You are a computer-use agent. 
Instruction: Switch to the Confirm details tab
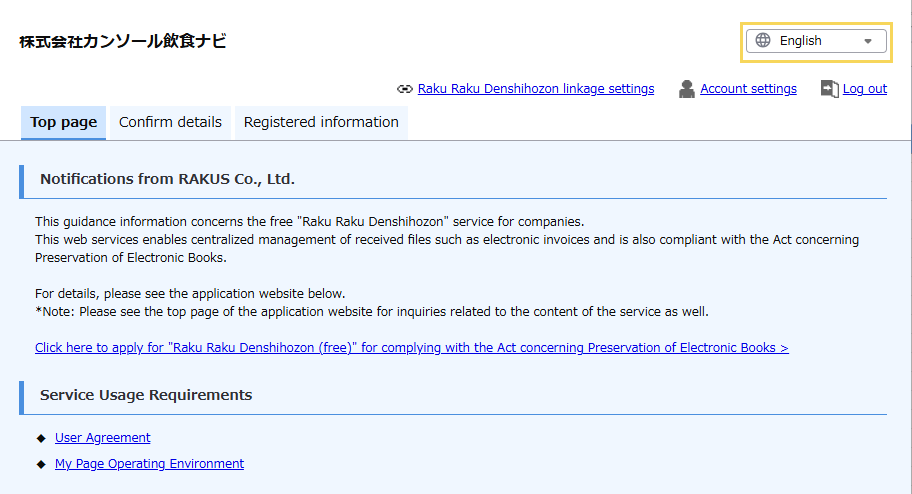click(x=170, y=123)
